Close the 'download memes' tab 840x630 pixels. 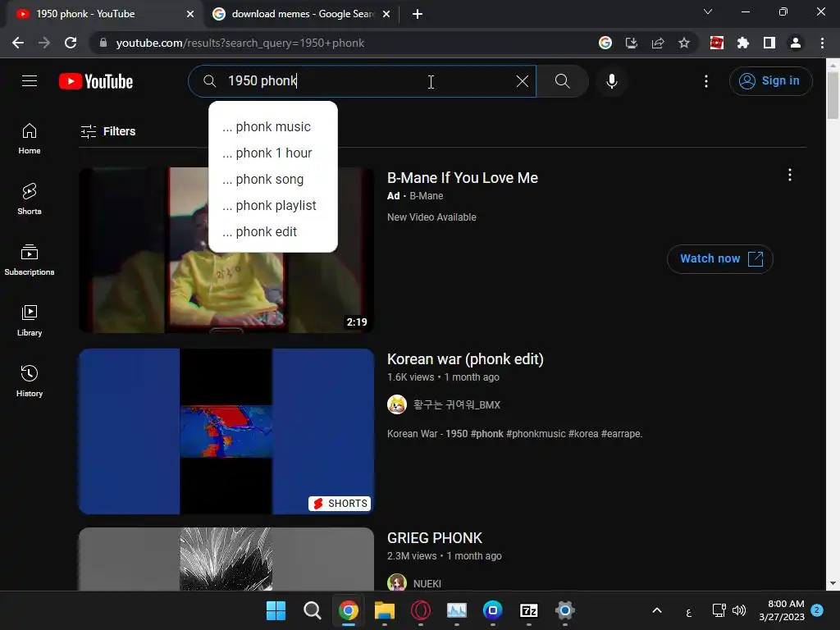tap(386, 14)
